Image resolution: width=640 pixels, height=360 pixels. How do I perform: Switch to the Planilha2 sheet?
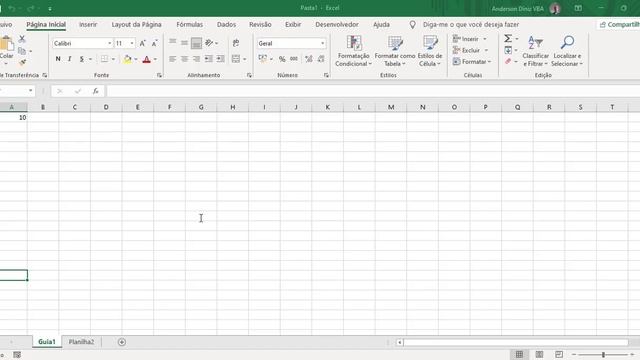pyautogui.click(x=81, y=342)
